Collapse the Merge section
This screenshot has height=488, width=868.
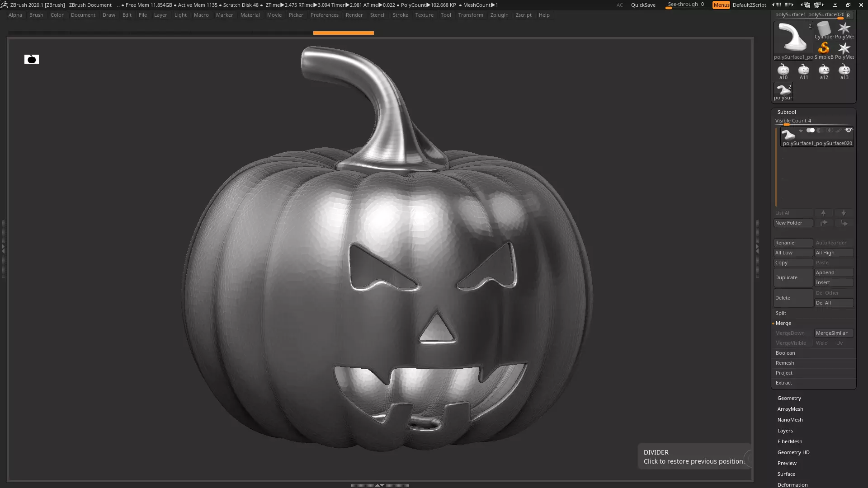click(x=783, y=323)
